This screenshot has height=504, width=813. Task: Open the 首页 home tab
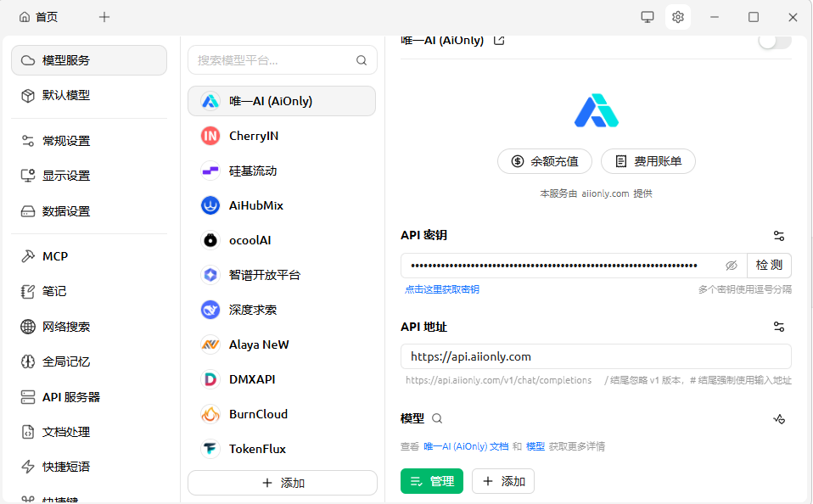[38, 17]
